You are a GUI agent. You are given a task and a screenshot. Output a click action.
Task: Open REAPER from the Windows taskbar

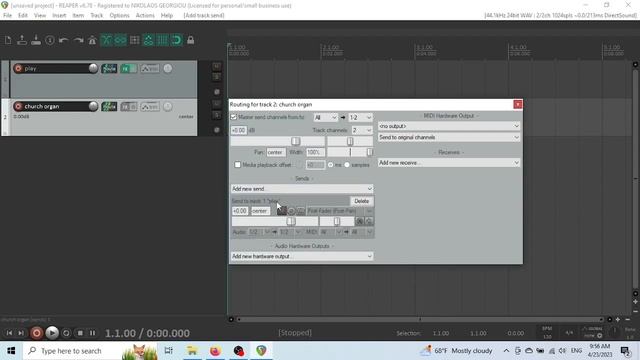[x=261, y=351]
